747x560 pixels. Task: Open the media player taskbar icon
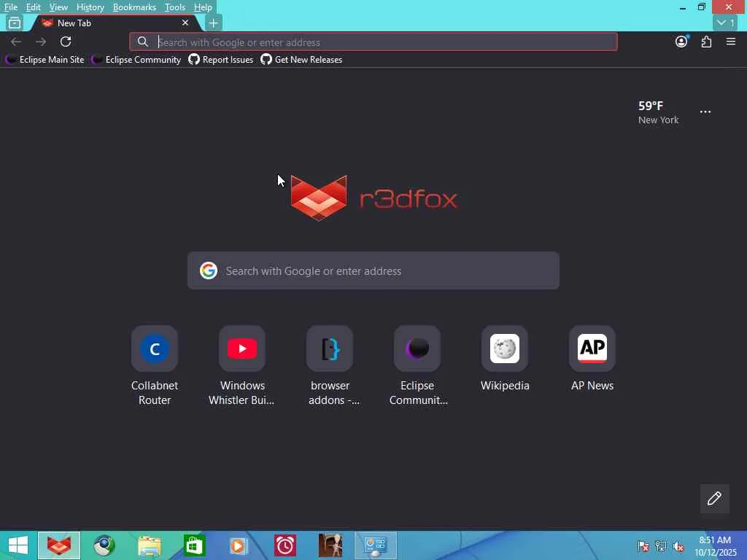tap(239, 545)
